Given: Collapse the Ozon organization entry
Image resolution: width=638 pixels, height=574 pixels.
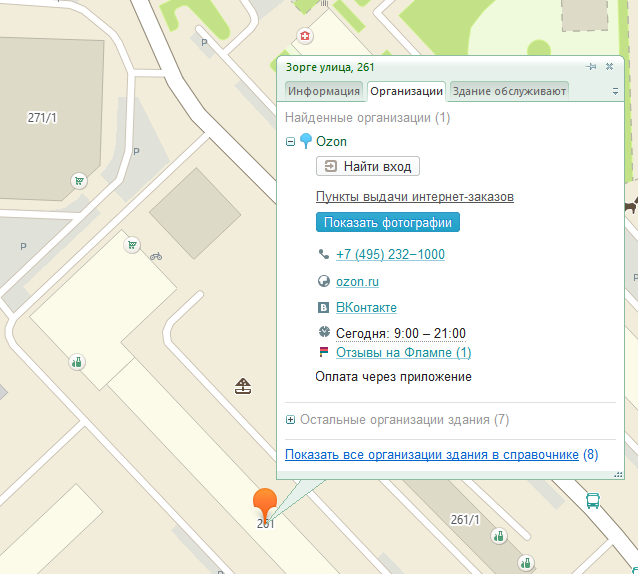Looking at the screenshot, I should click(x=290, y=142).
